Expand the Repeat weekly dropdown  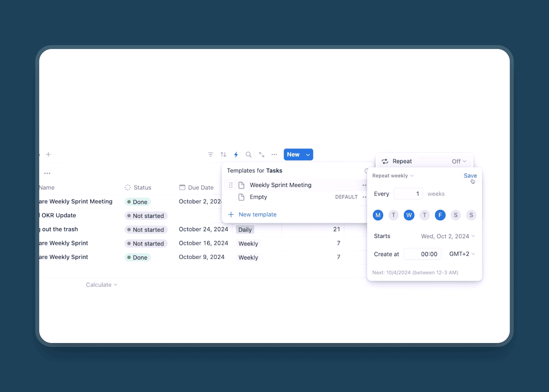point(393,176)
